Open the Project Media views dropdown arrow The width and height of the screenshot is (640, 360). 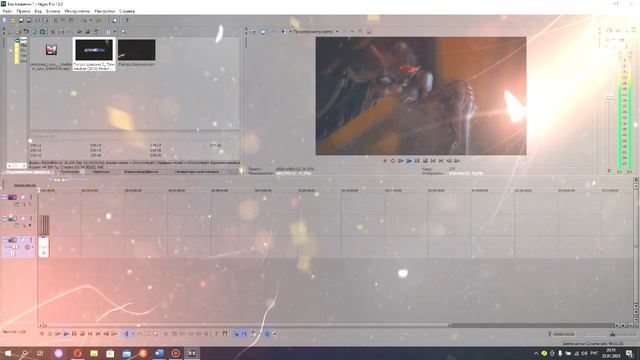tap(114, 31)
